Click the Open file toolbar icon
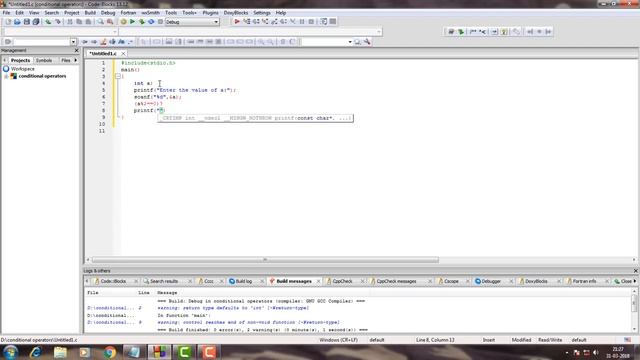The width and height of the screenshot is (640, 360). coord(17,22)
